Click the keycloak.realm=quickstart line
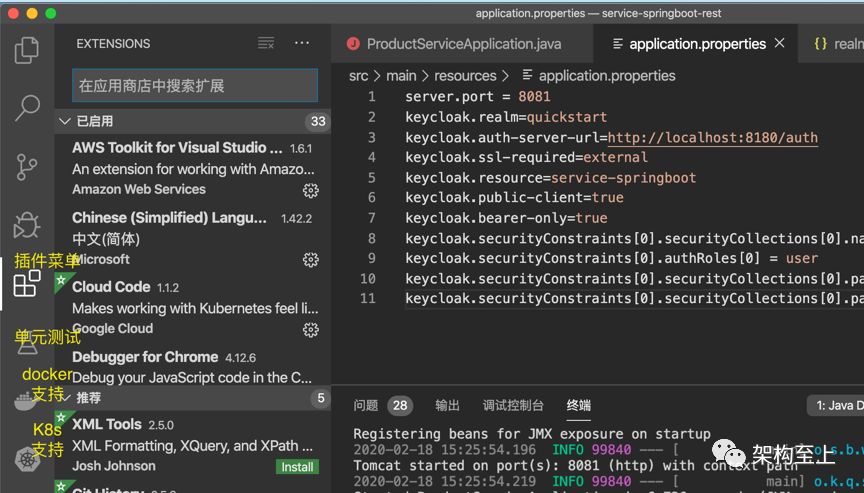This screenshot has width=864, height=493. pyautogui.click(x=506, y=117)
